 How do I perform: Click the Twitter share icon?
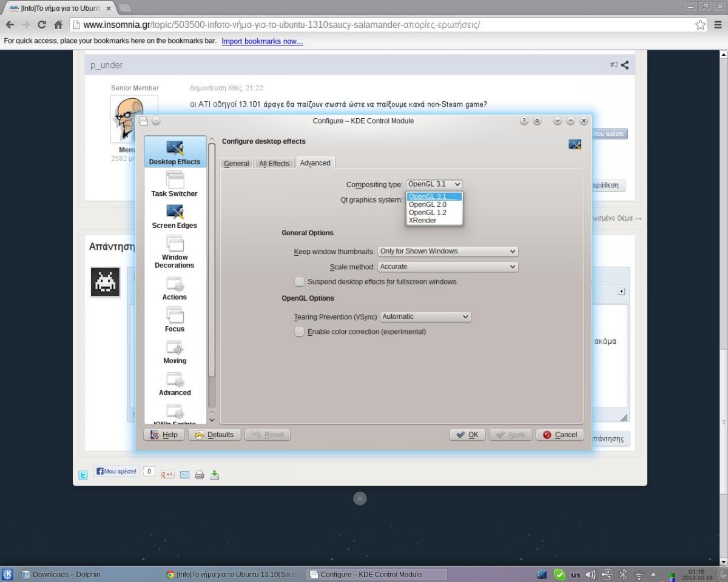pyautogui.click(x=83, y=475)
